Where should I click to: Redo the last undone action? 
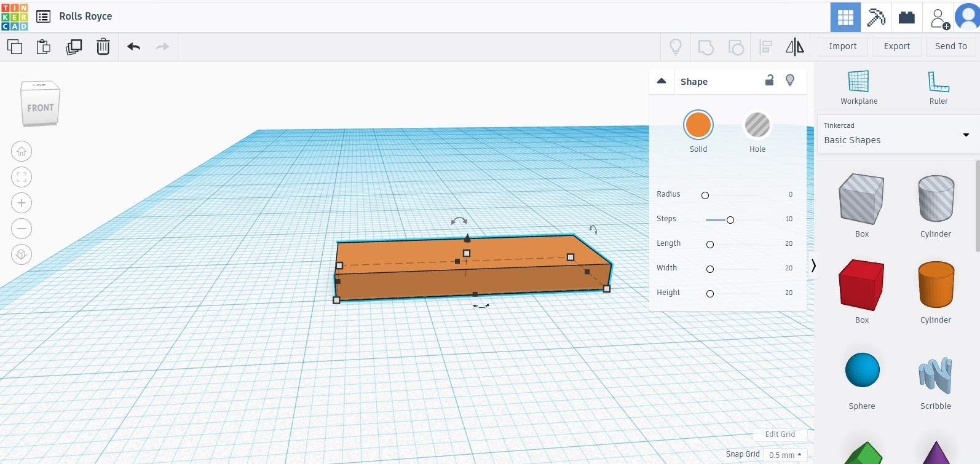(x=162, y=47)
